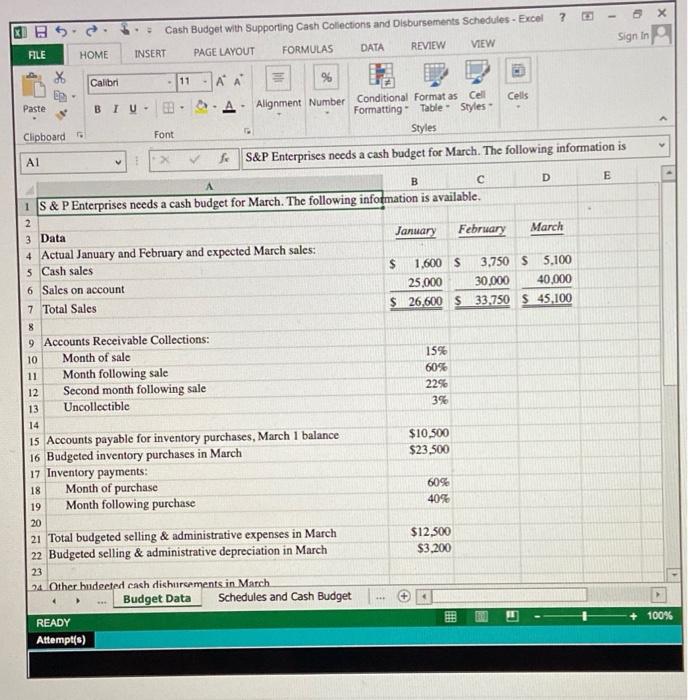The image size is (688, 700).
Task: Select column B header
Action: click(x=414, y=181)
